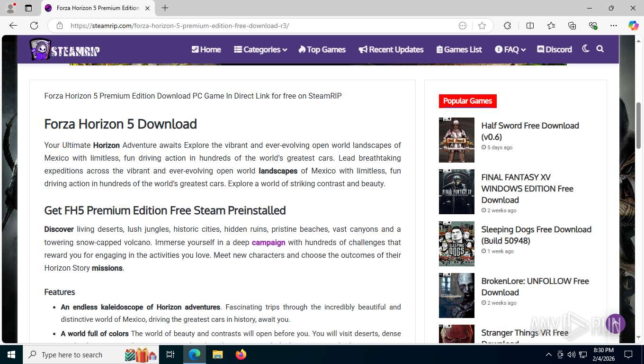
Task: Add this page to favorites
Action: coord(482,26)
